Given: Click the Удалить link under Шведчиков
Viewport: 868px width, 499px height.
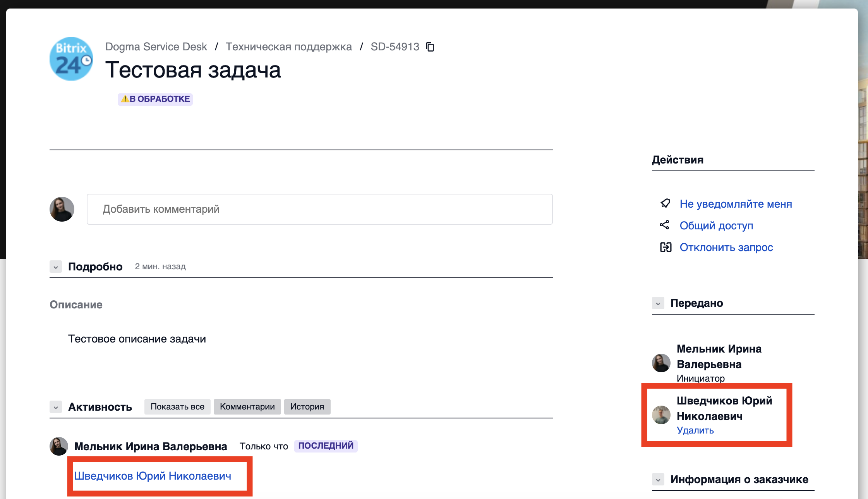Looking at the screenshot, I should (695, 430).
